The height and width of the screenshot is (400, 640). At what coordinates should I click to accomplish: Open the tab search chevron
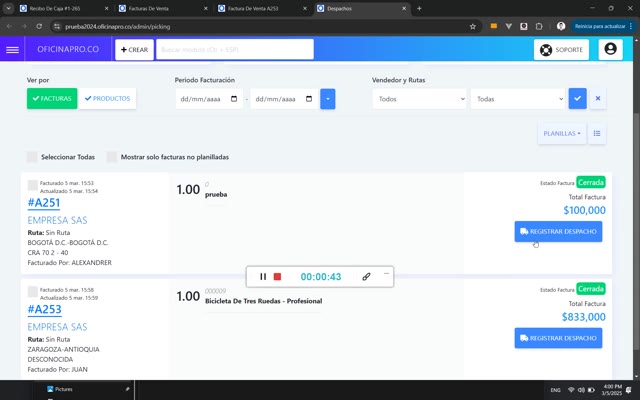tap(8, 8)
